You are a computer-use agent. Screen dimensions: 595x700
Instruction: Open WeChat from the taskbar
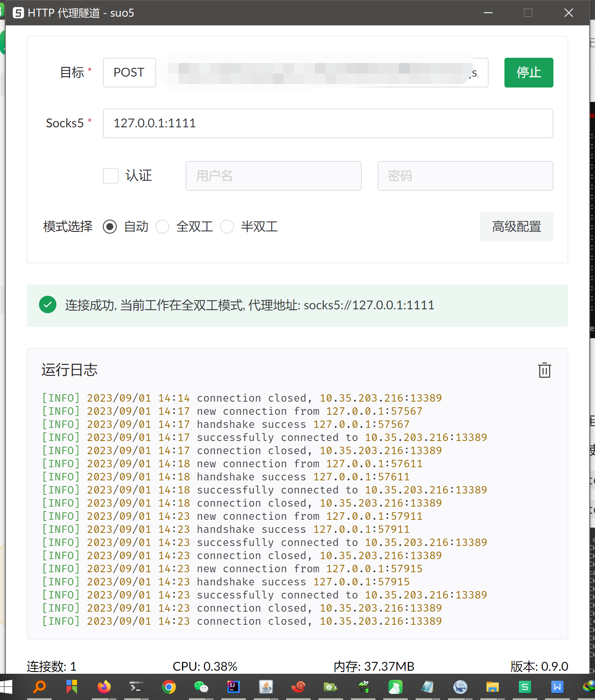(201, 687)
